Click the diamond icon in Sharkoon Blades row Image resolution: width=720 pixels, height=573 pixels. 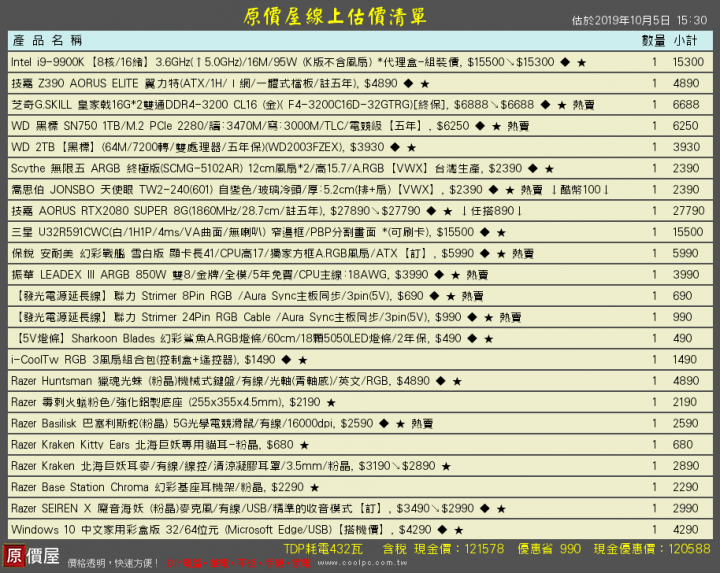click(x=472, y=339)
